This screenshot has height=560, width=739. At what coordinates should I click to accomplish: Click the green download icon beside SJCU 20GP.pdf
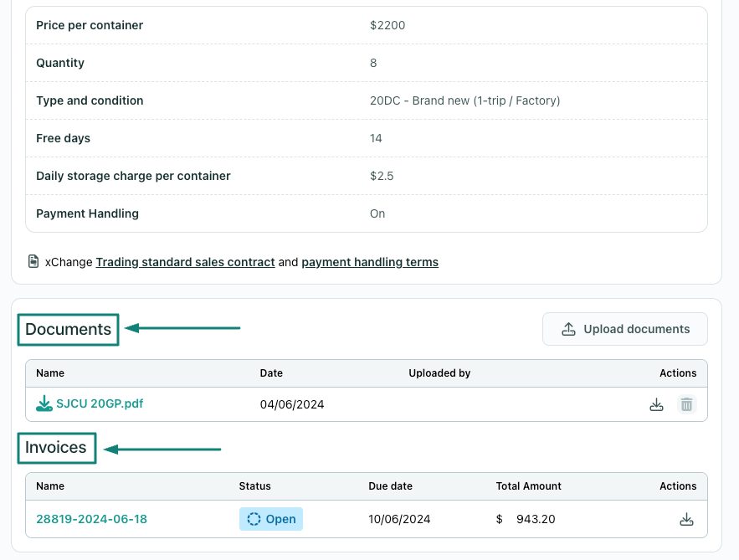click(43, 403)
